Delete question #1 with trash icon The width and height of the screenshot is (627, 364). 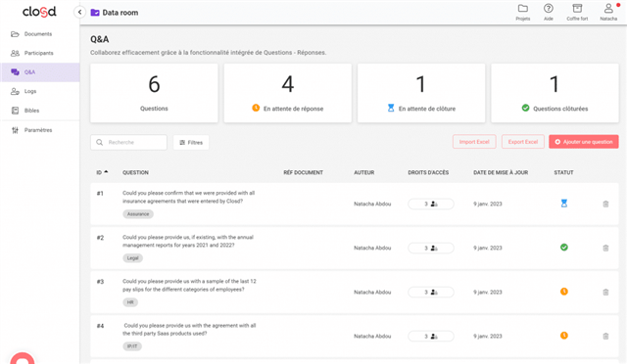click(x=605, y=204)
